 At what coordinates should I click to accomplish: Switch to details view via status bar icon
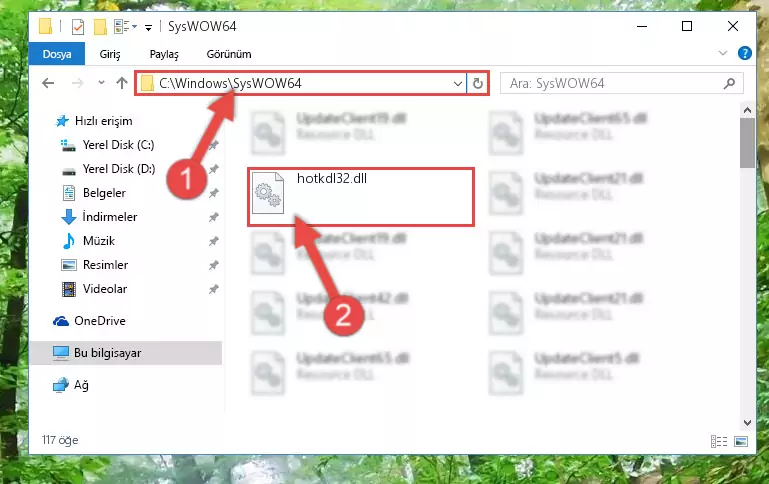pyautogui.click(x=719, y=441)
